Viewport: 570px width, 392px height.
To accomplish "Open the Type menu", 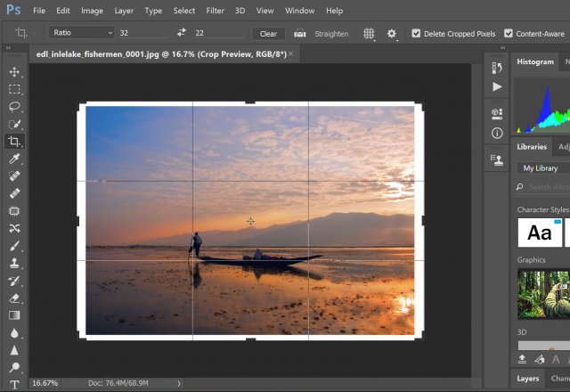I will click(153, 11).
